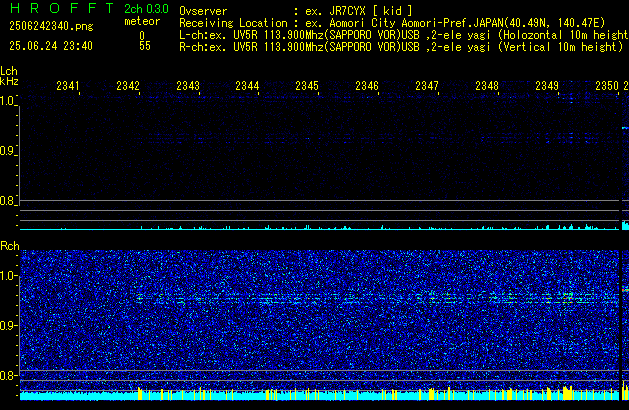Click the Lch 0.8 frequency tick label

click(7, 201)
